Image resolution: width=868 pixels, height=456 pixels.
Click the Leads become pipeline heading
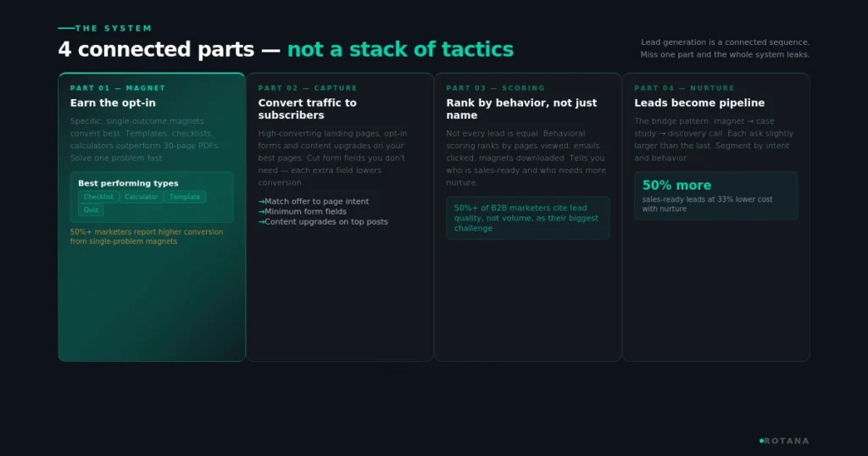tap(699, 103)
